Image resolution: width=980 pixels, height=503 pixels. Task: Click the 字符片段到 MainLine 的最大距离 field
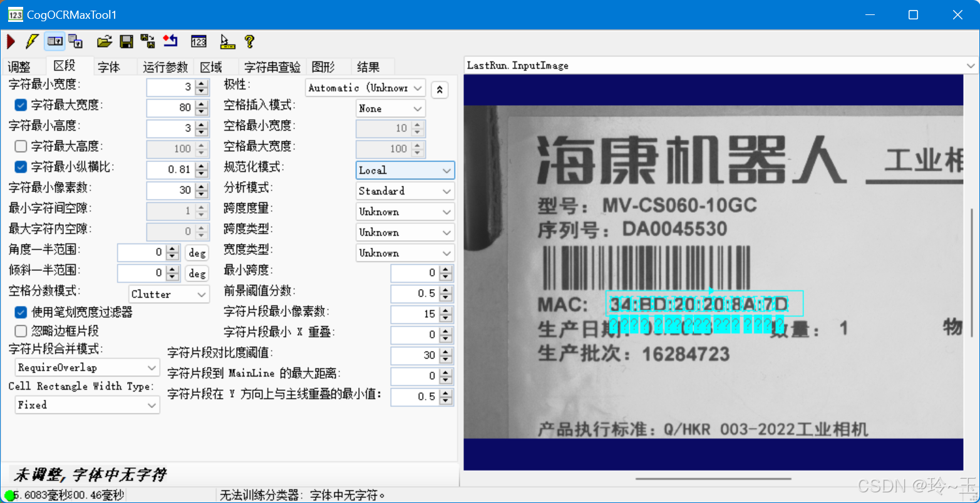[x=415, y=376]
